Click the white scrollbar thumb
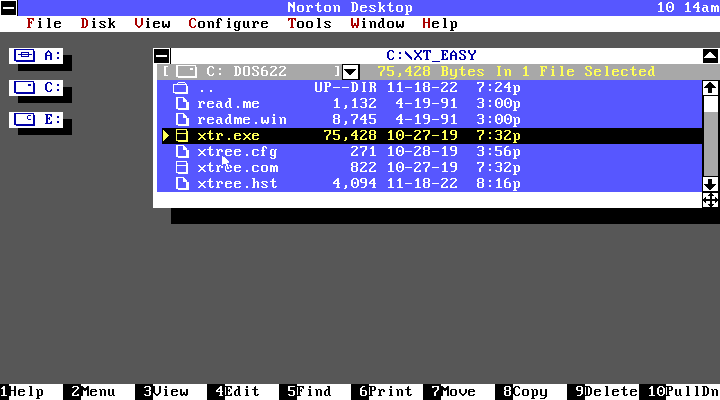 click(710, 104)
